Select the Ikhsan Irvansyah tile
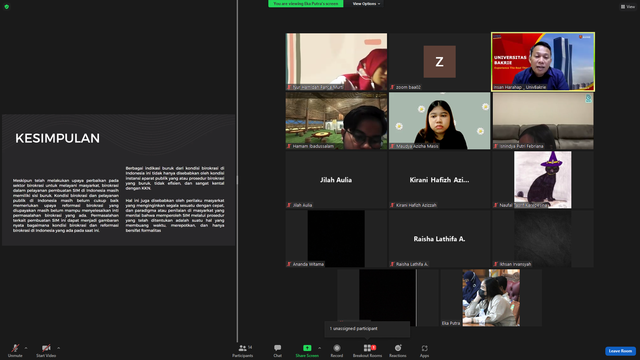 point(543,239)
